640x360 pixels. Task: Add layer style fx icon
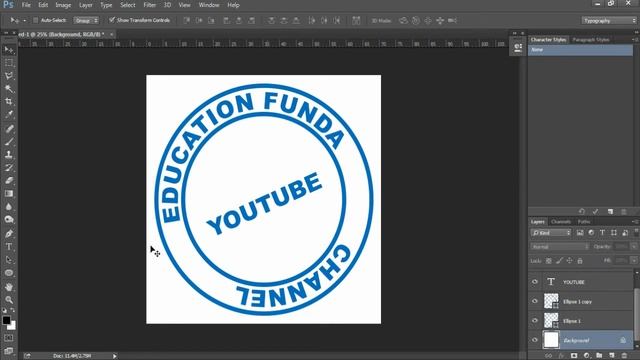(561, 356)
